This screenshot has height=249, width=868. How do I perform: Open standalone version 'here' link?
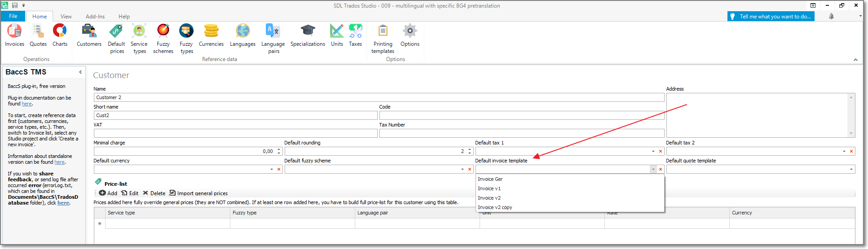[x=59, y=162]
